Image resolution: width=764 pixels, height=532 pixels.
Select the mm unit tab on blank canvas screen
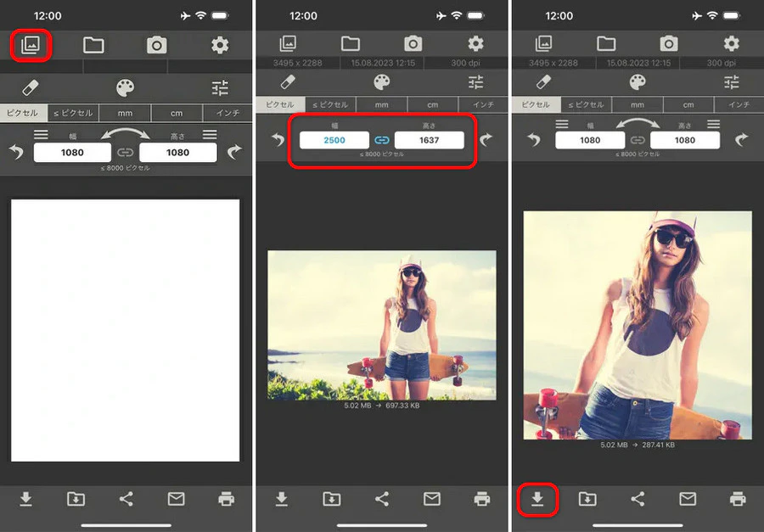[x=126, y=113]
